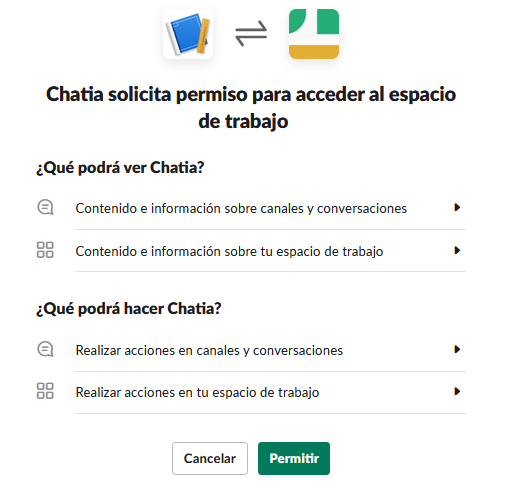Image resolution: width=510 pixels, height=504 pixels.
Task: Expand arrow for actions in your workspace
Action: coord(457,391)
